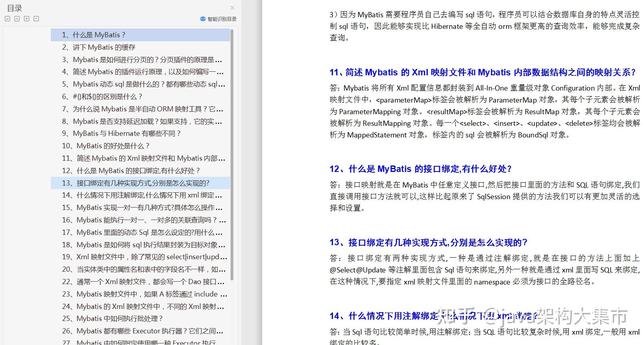Select outline entry 19 about select|insert|upd 标签
The width and height of the screenshot is (644, 345).
point(140,257)
